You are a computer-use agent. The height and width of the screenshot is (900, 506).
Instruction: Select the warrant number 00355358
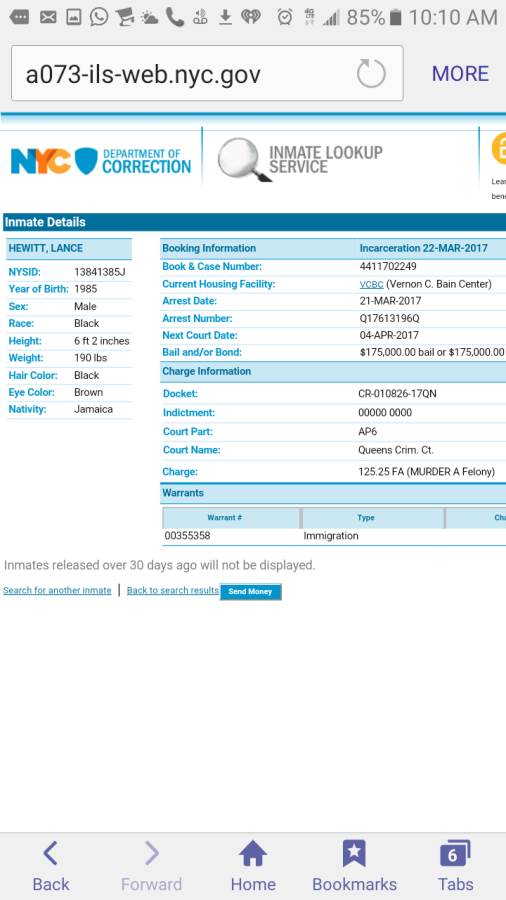(188, 536)
